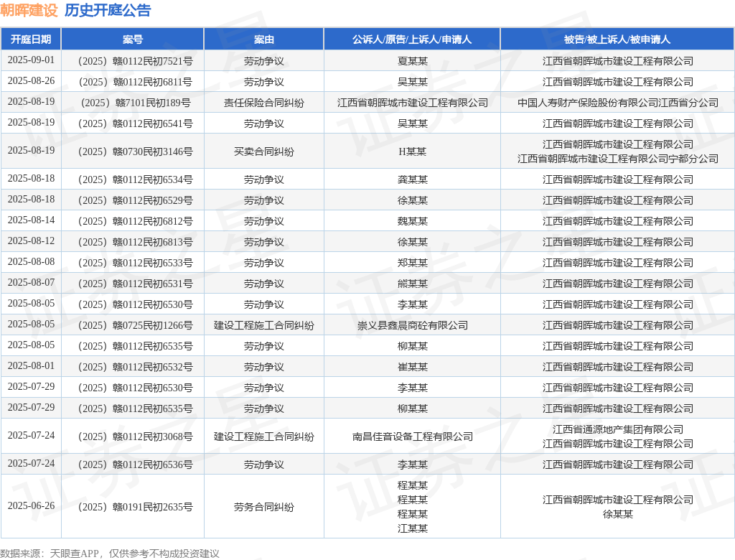Click plaintiff H某某
The height and width of the screenshot is (560, 735).
coord(413,151)
